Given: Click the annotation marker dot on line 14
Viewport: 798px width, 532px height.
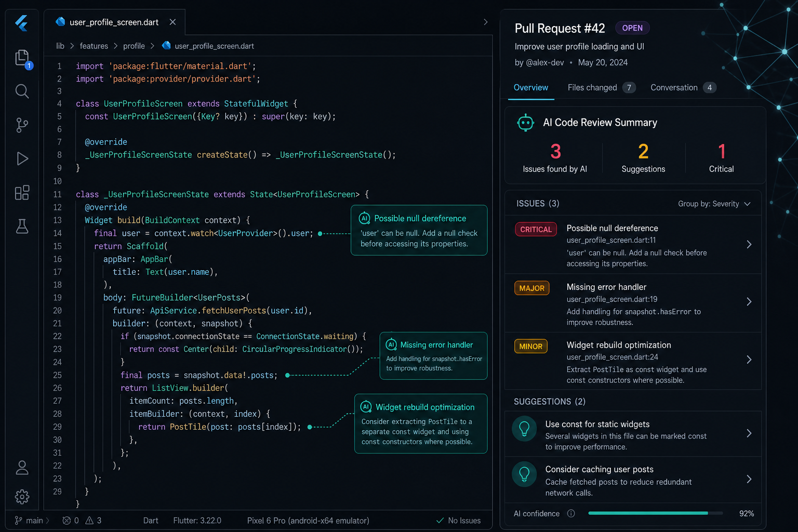Looking at the screenshot, I should tap(320, 234).
